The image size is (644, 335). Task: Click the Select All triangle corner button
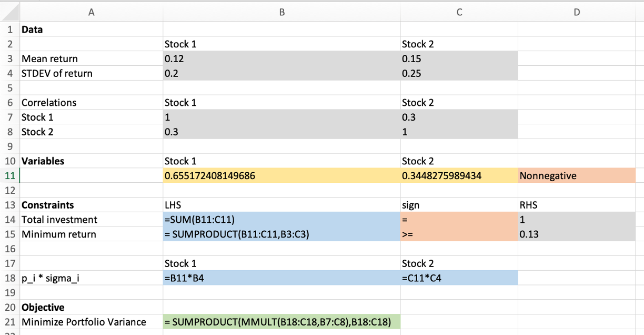11,12
